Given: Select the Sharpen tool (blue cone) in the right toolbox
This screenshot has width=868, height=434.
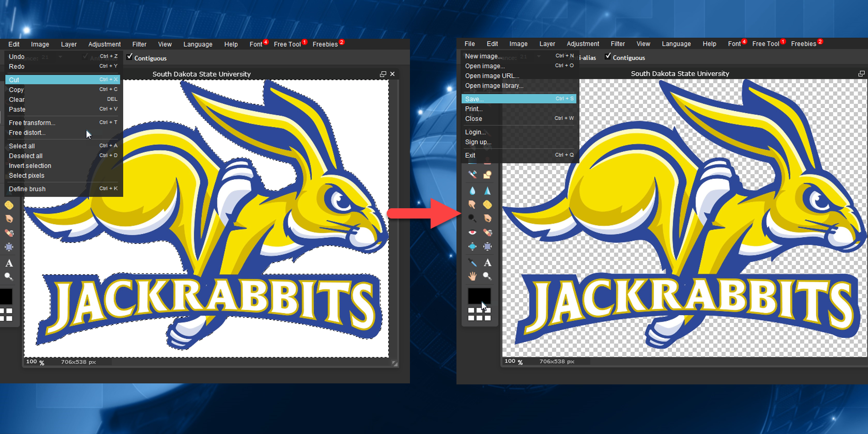Looking at the screenshot, I should click(x=487, y=191).
